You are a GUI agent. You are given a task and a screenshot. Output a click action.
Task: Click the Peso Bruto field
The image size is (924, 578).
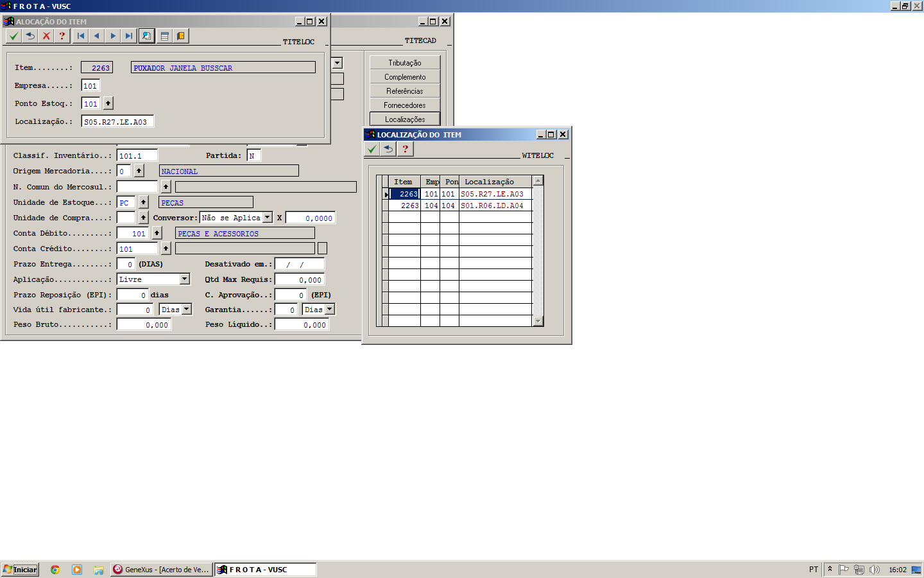pyautogui.click(x=144, y=324)
